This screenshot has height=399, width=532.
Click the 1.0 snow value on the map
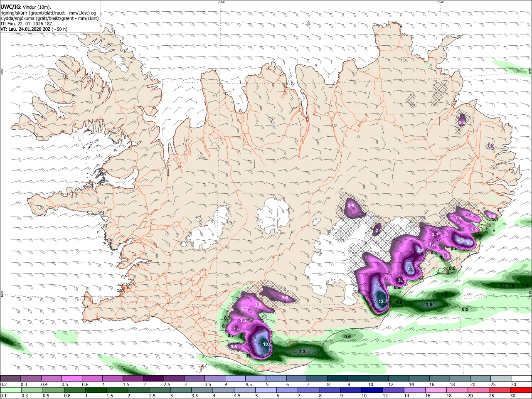(x=258, y=305)
